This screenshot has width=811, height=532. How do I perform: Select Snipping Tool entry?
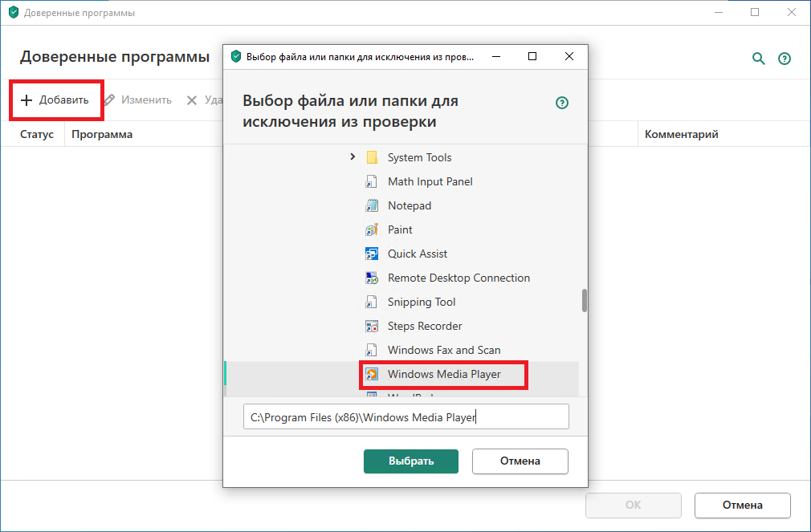[x=421, y=302]
